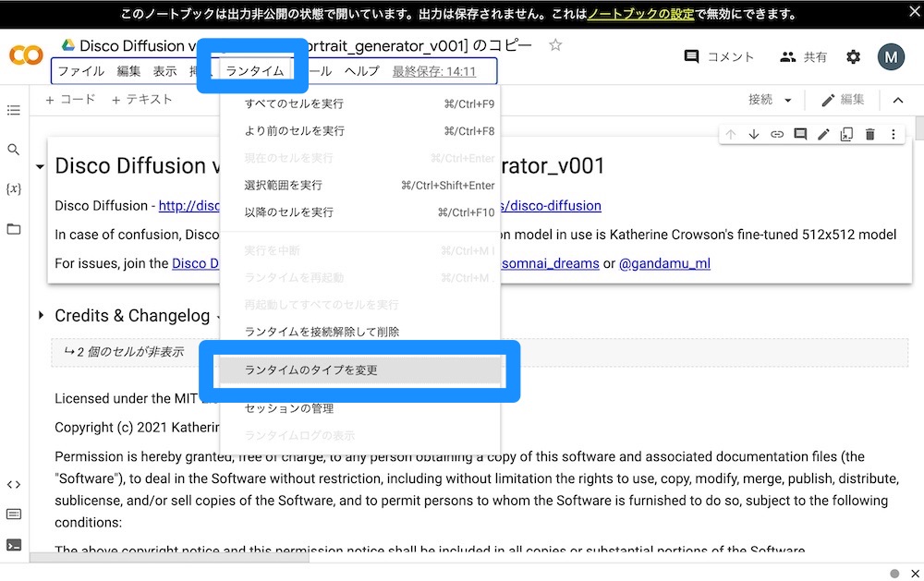The width and height of the screenshot is (924, 581).
Task: Select 選択範囲を実行
Action: [x=360, y=185]
